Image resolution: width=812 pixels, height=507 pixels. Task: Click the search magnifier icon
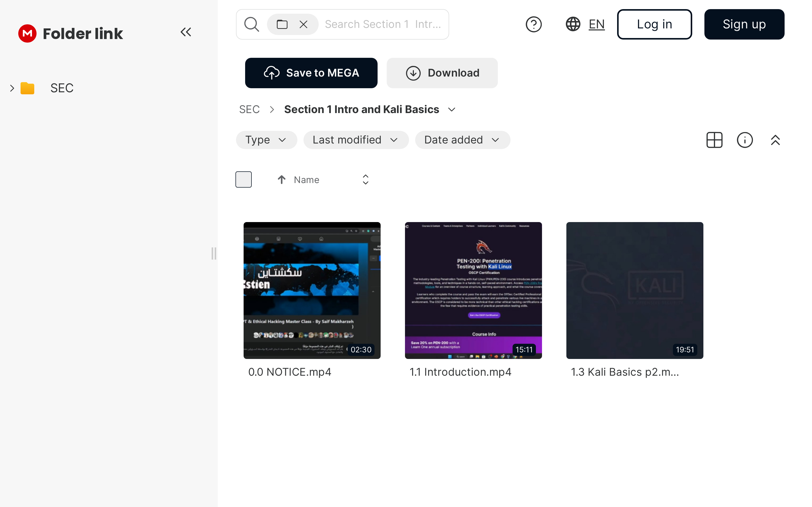251,25
